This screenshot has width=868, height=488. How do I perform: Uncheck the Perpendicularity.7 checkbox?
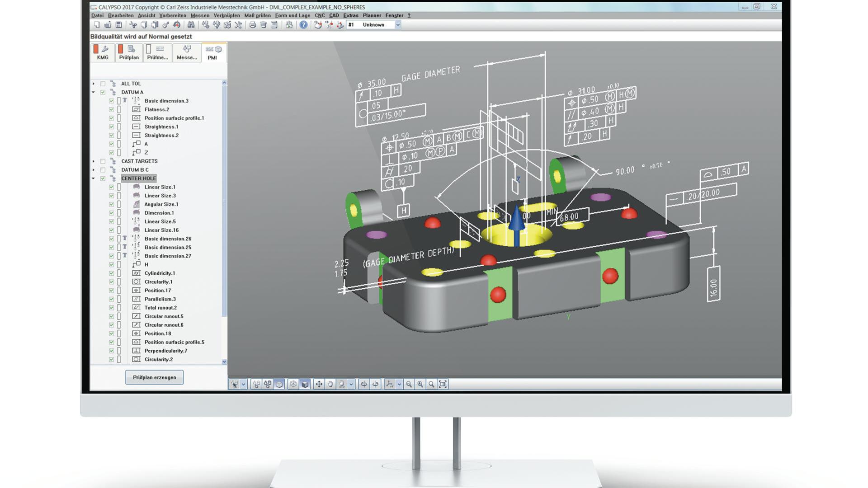pyautogui.click(x=111, y=351)
